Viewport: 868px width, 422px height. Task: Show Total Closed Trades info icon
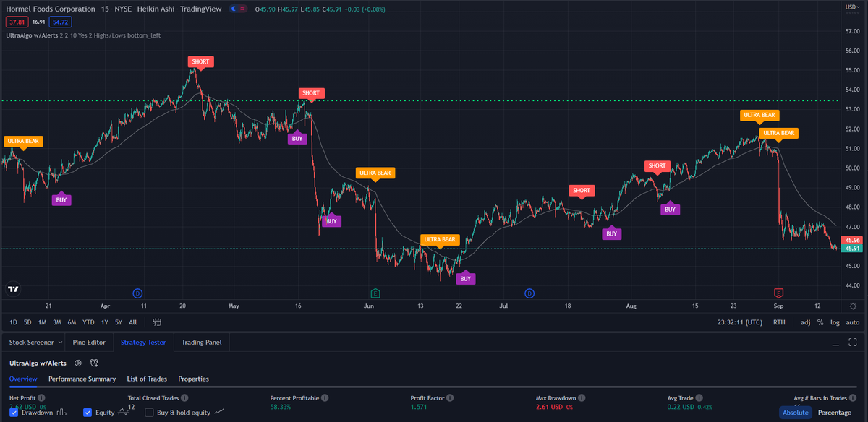click(184, 398)
